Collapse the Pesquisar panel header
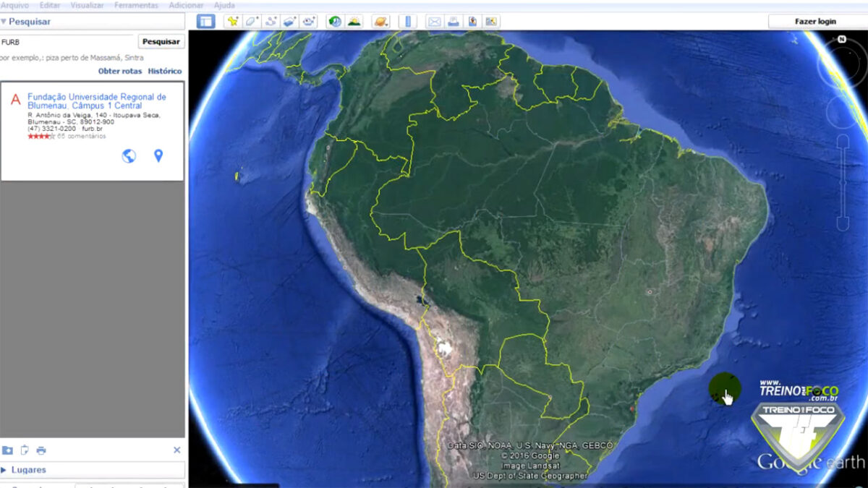This screenshot has width=868, height=488. [93, 22]
